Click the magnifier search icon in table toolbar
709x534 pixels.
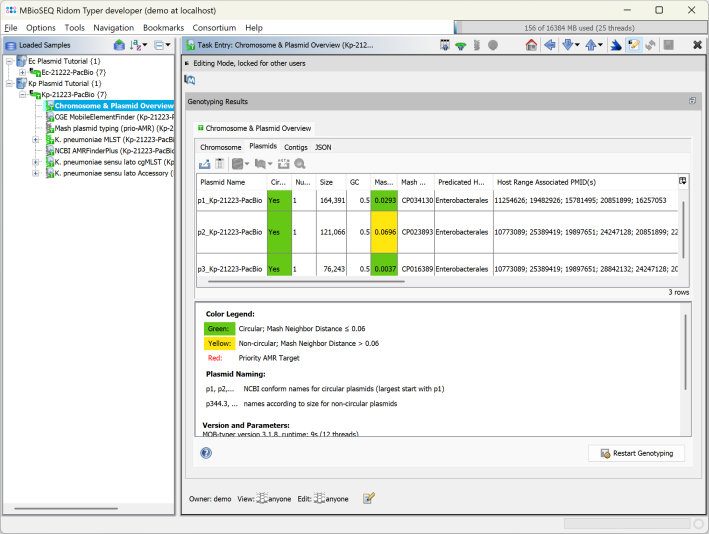(x=299, y=163)
